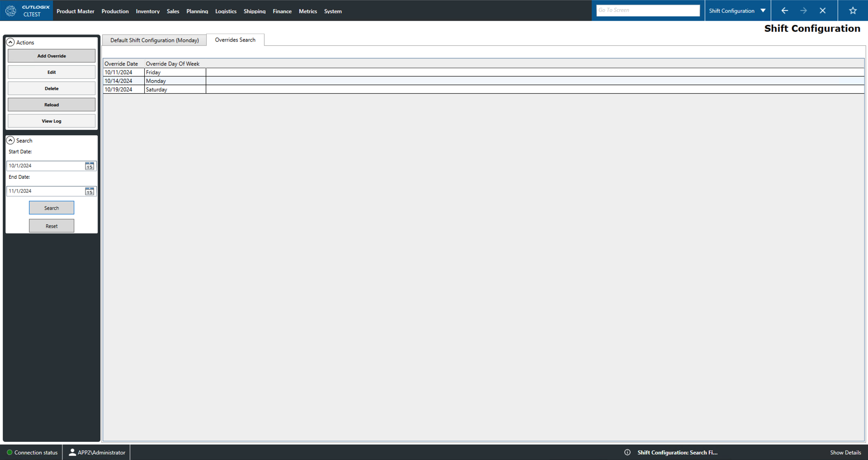Collapse the Search panel
Screen dimensions: 868x460
10,140
